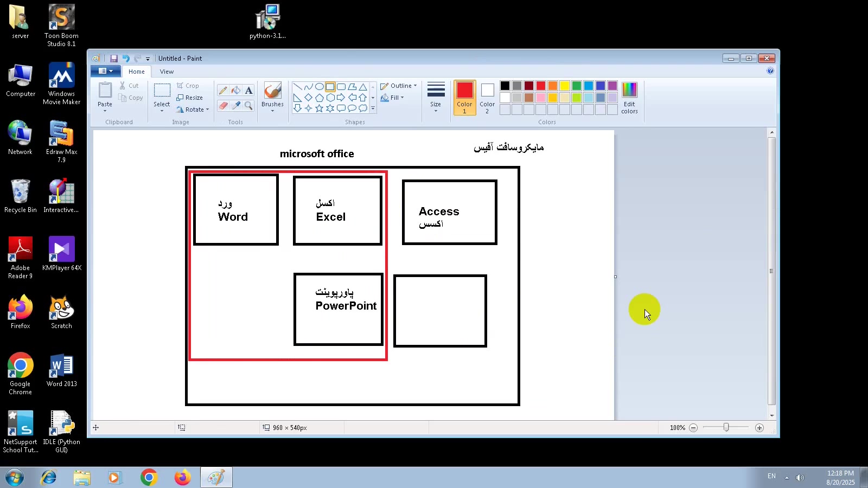Choose the Curve shape

tap(308, 87)
